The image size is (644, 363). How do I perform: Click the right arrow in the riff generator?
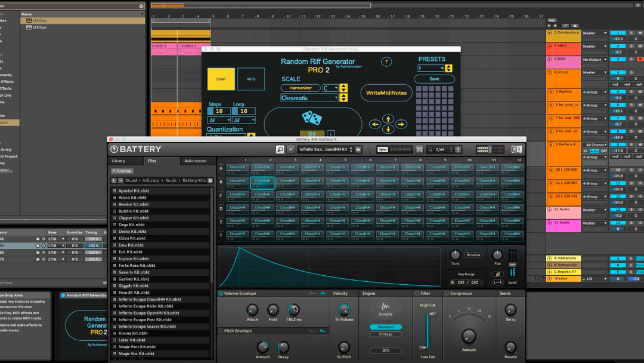[x=401, y=124]
